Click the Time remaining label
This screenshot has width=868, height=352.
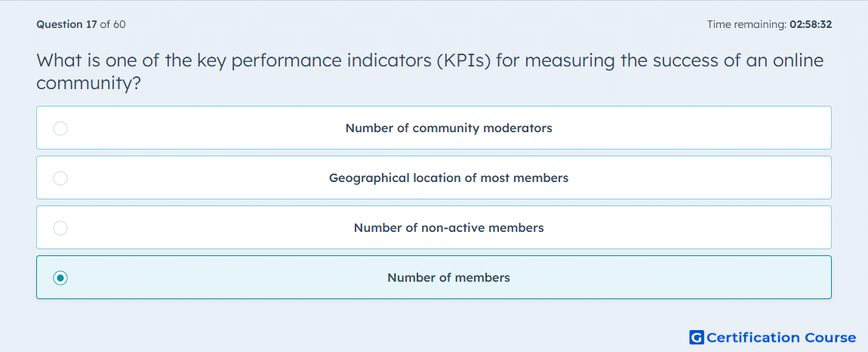(746, 24)
